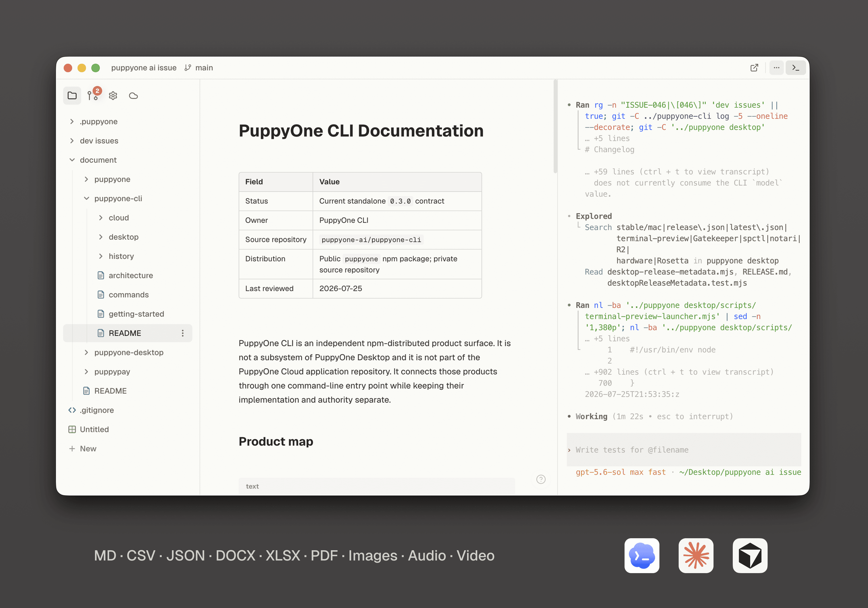Click the +59 lines transcript note
The image size is (868, 608).
click(x=677, y=172)
